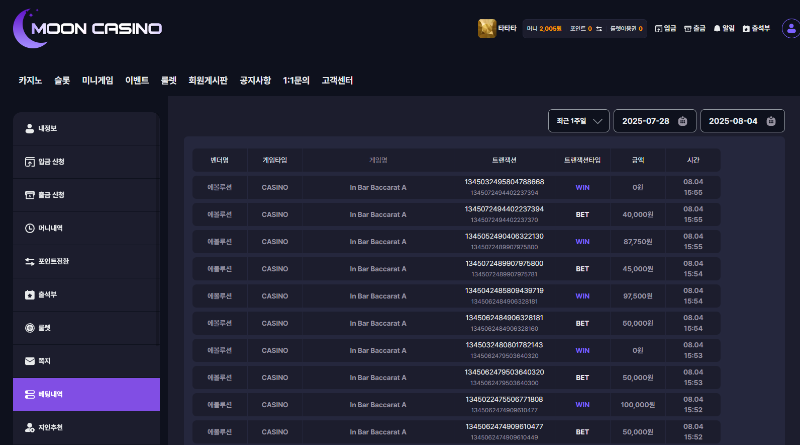Click transaction ID 1345042485809439719

pos(504,290)
